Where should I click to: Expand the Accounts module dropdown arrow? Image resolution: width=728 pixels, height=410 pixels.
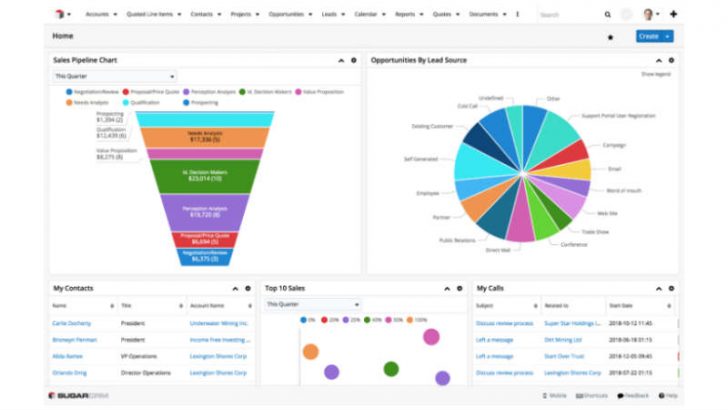(x=115, y=14)
